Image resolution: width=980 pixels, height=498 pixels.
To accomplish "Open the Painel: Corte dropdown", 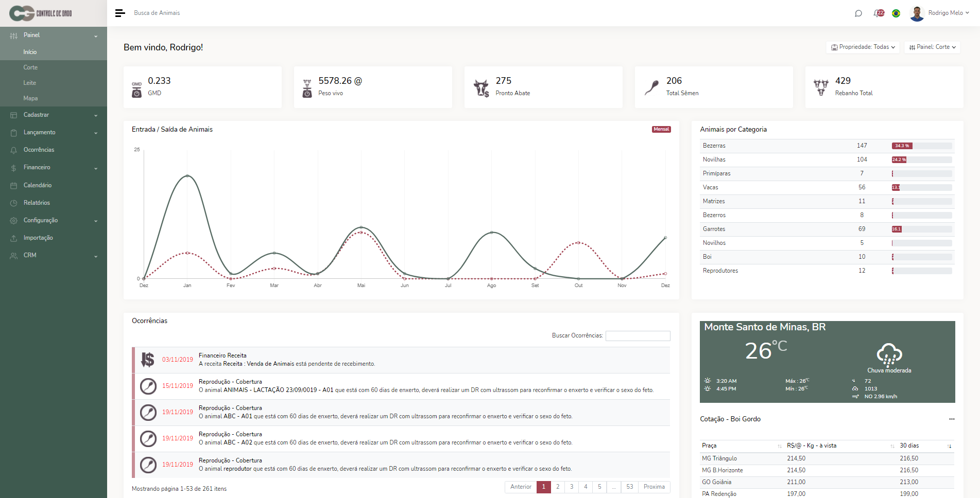I will coord(932,47).
